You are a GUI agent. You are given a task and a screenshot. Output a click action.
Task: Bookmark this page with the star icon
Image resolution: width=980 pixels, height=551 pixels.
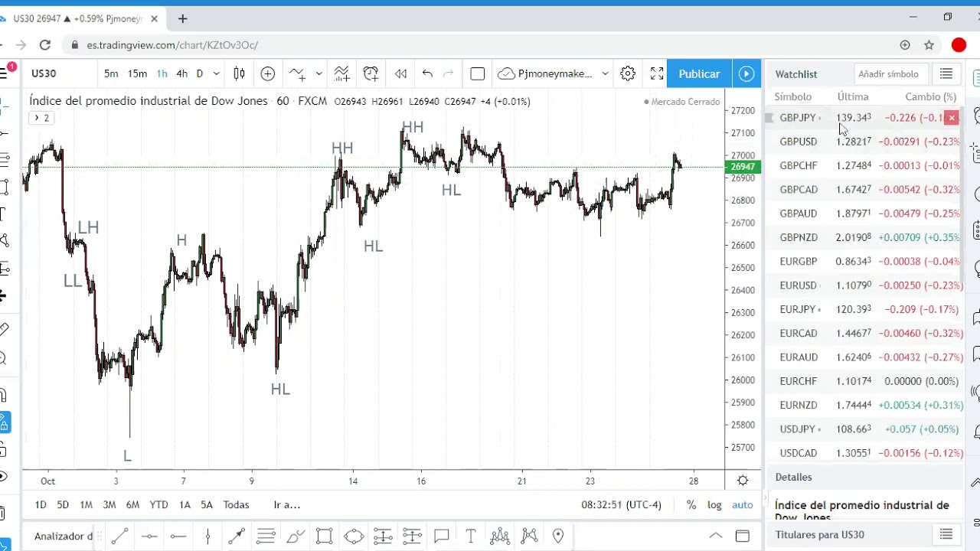929,45
